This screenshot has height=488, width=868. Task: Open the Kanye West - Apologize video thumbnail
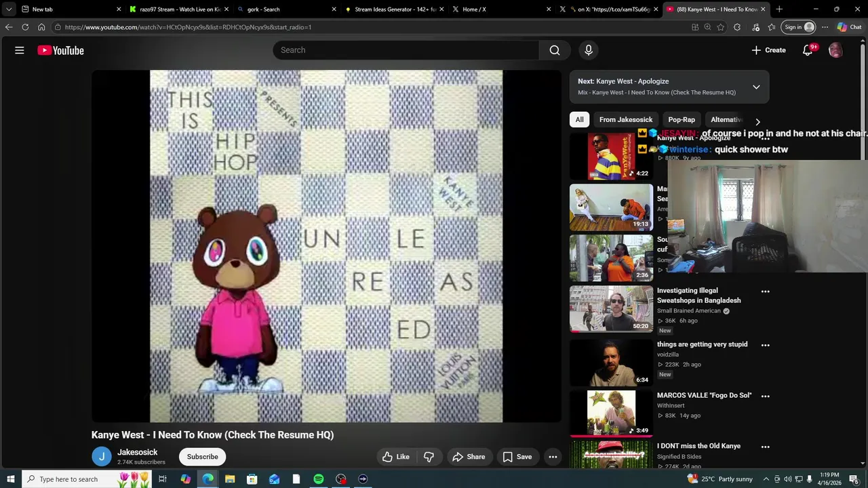[611, 156]
